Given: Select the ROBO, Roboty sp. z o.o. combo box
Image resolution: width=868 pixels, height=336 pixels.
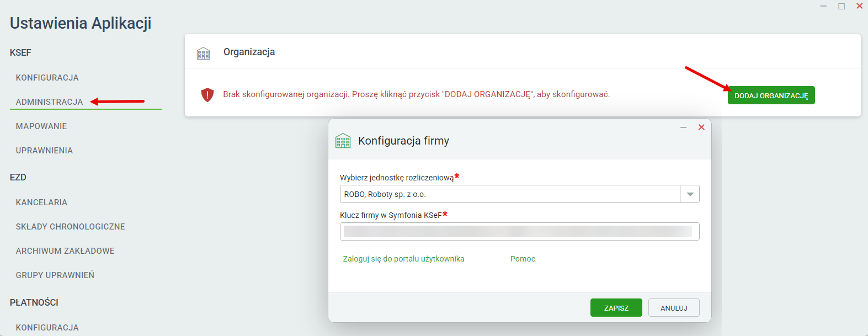Looking at the screenshot, I should coord(520,194).
